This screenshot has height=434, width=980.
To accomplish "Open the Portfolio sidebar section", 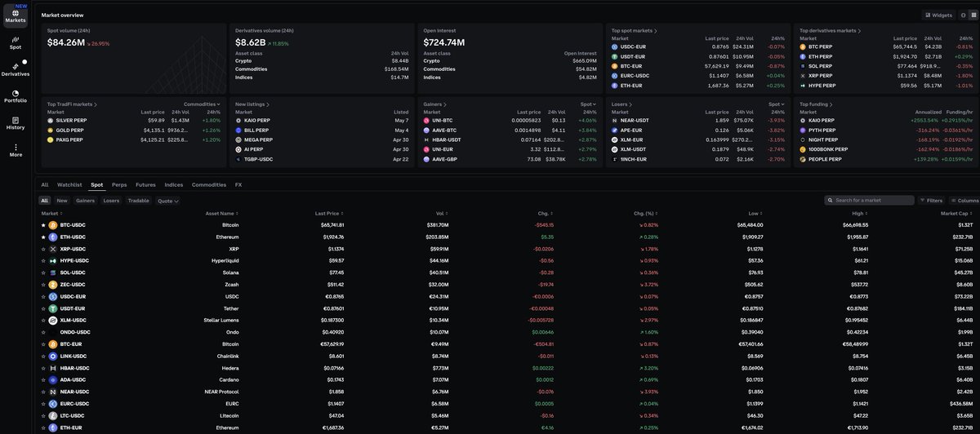I will (16, 96).
